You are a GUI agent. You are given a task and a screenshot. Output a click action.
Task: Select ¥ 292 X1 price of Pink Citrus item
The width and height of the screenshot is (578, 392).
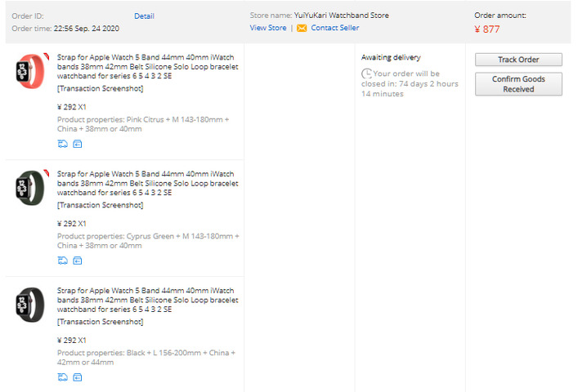[x=71, y=107]
